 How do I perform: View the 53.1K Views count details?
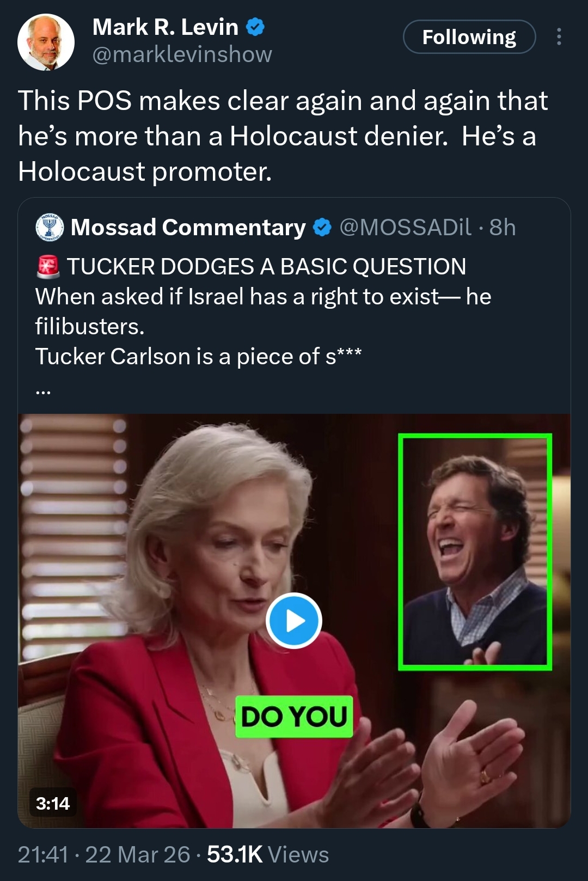(268, 855)
